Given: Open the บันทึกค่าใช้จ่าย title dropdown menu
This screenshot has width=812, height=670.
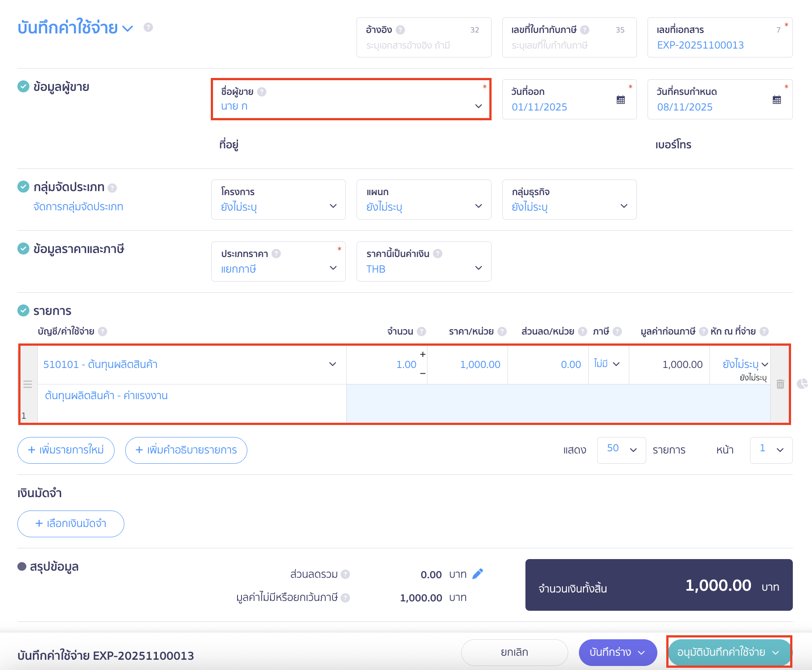Looking at the screenshot, I should 127,29.
